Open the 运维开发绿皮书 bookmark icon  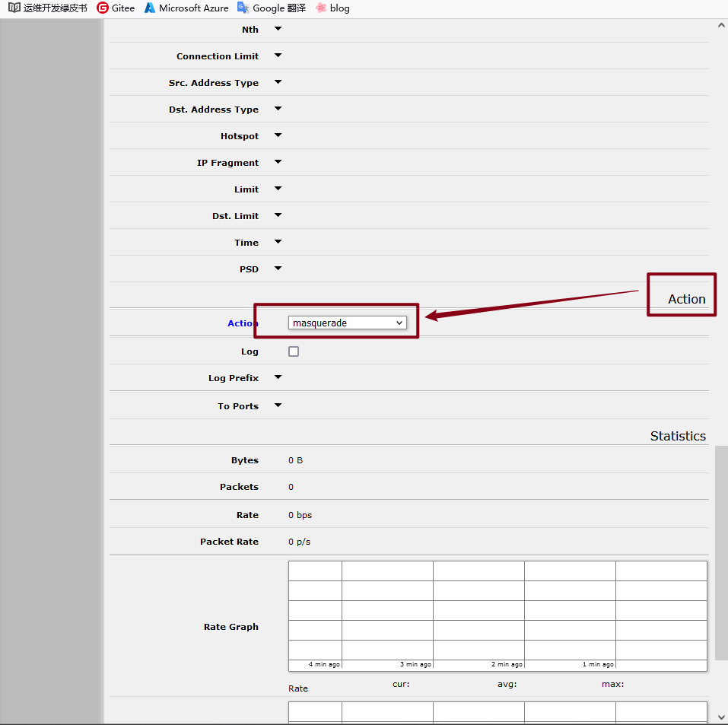click(x=14, y=8)
